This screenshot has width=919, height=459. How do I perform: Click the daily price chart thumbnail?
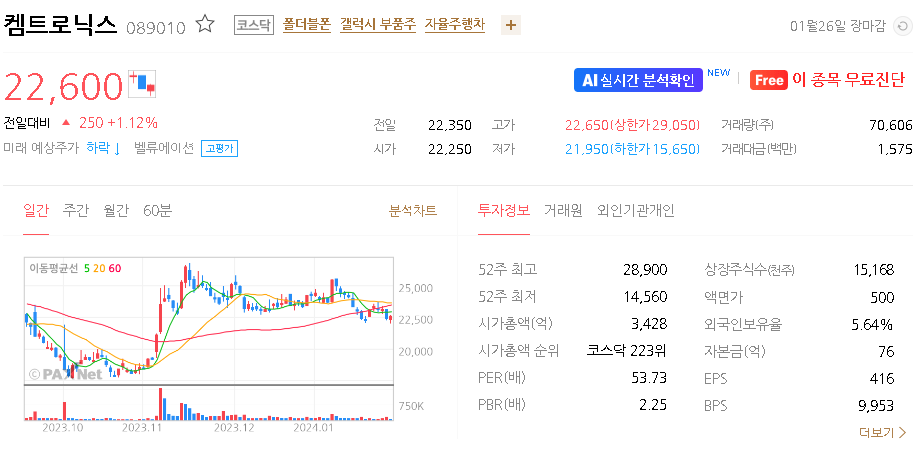[209, 321]
